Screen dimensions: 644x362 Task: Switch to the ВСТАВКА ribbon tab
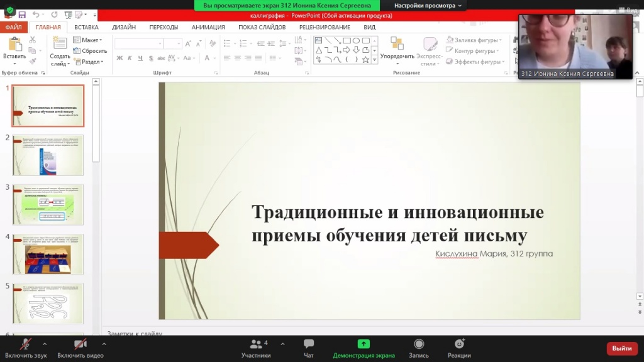pyautogui.click(x=86, y=27)
